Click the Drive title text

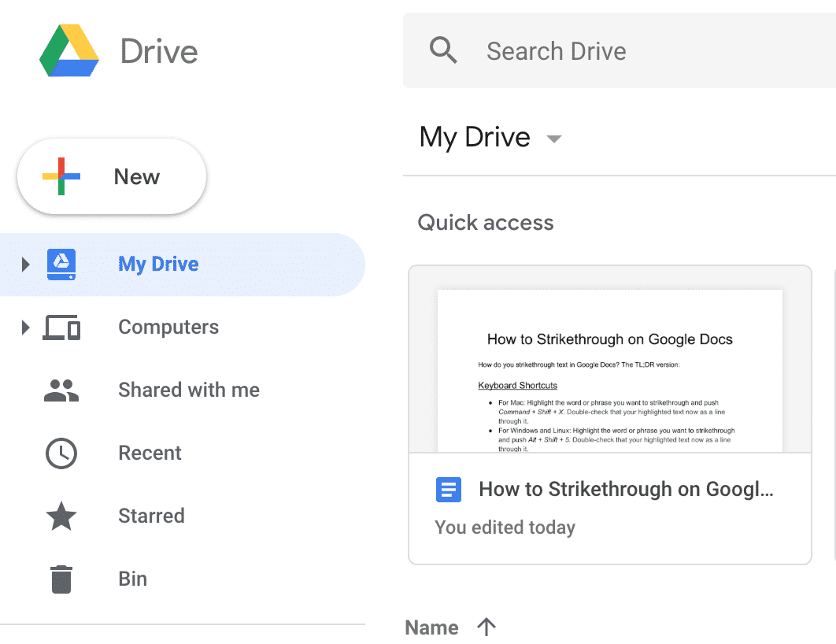pyautogui.click(x=159, y=52)
